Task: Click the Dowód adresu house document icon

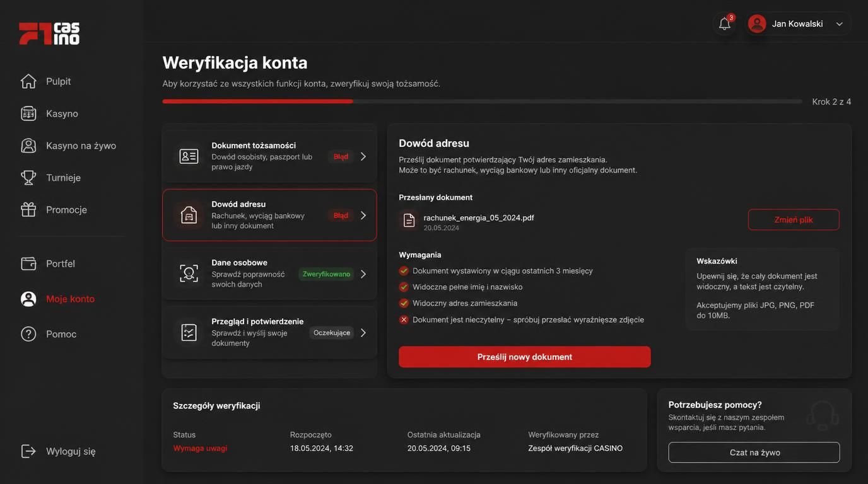Action: [189, 215]
